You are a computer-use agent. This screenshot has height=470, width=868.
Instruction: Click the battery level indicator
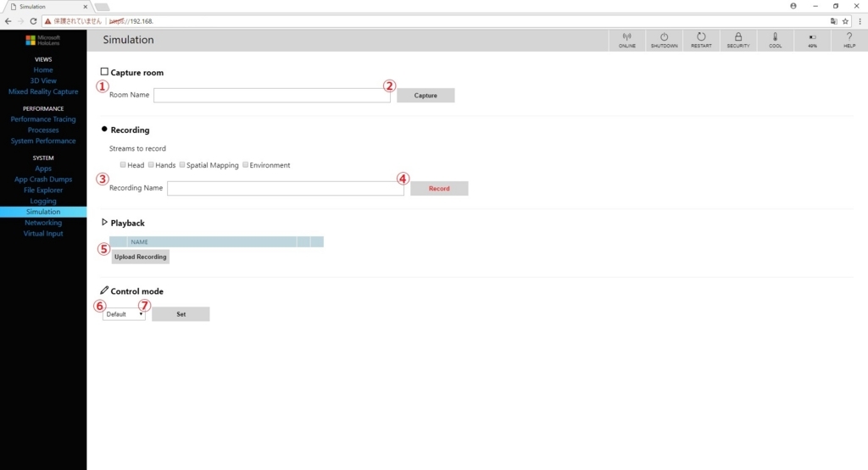(x=812, y=41)
